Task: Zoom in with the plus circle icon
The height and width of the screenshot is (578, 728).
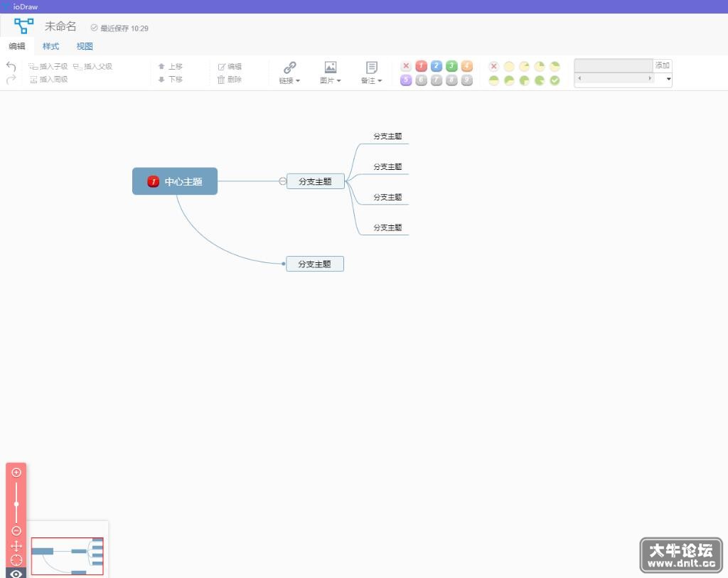Action: (16, 473)
